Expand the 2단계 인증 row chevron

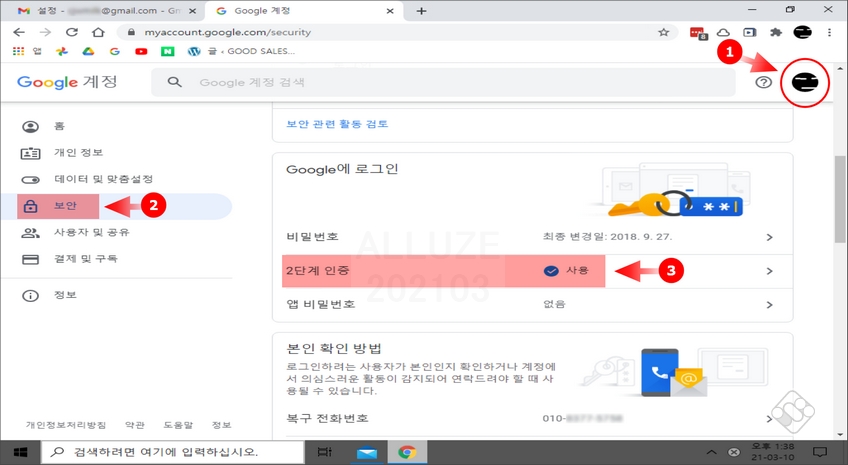(770, 271)
